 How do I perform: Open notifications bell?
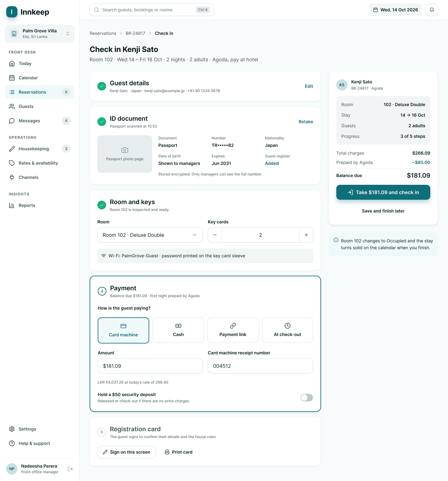432,10
